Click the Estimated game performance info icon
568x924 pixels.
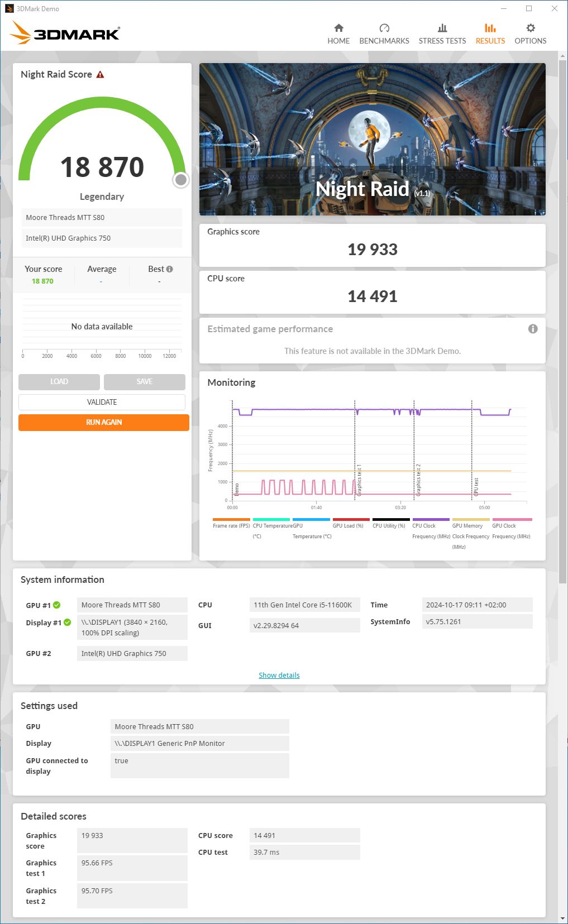533,329
